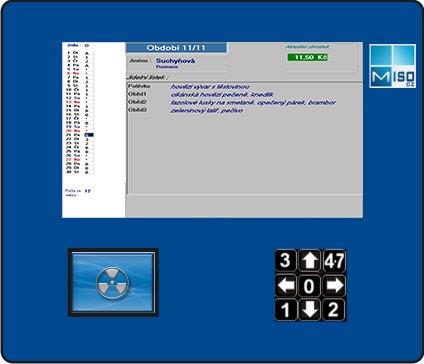Select the Období 11/11 header
Image resolution: width=424 pixels, height=364 pixels.
[176, 48]
